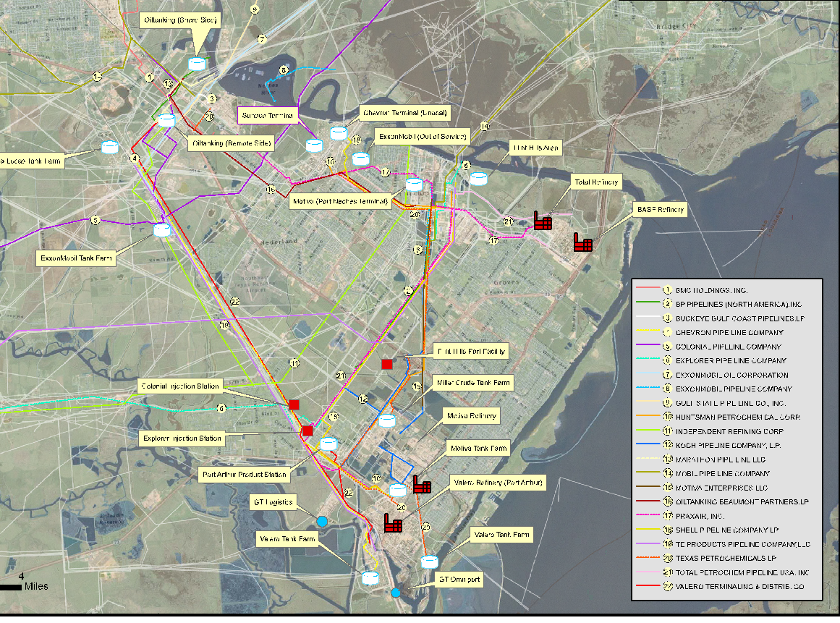Select the Miller Crude Tank Farm tank icon
Image resolution: width=840 pixels, height=623 pixels.
pos(387,420)
